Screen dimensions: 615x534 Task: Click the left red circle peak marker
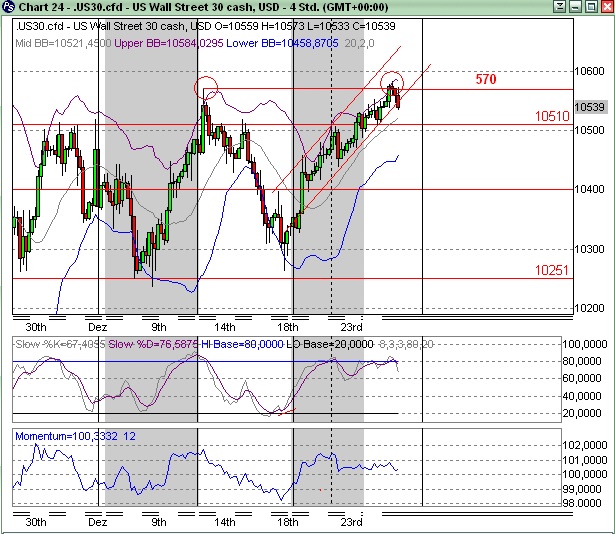[x=206, y=87]
